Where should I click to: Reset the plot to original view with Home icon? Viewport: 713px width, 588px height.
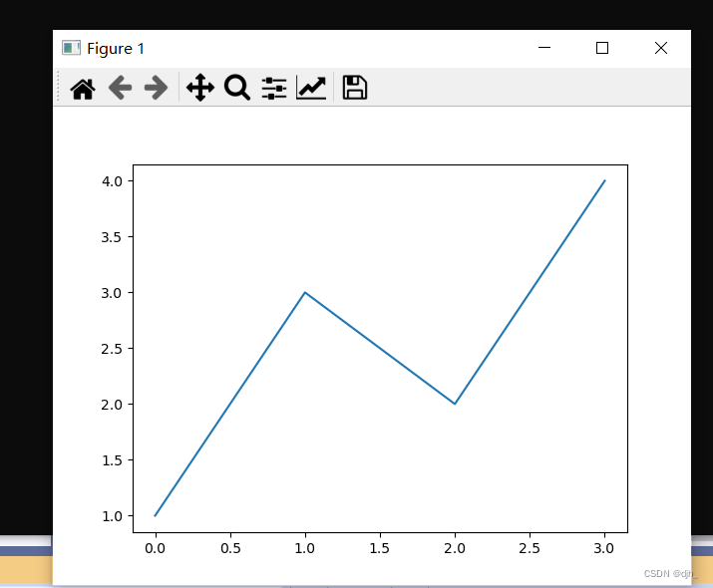pyautogui.click(x=83, y=88)
